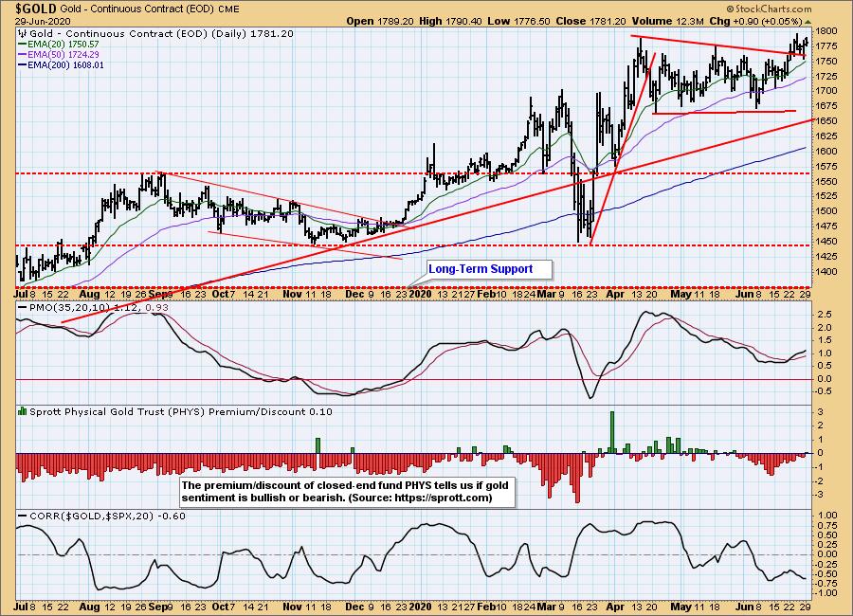Click the sprott.com source URL
This screenshot has width=853, height=616.
click(x=441, y=498)
